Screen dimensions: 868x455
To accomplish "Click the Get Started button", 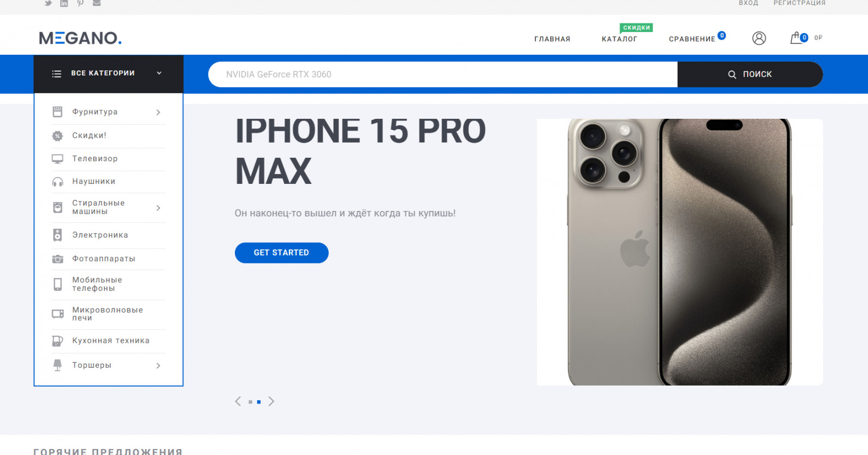I will (x=282, y=253).
